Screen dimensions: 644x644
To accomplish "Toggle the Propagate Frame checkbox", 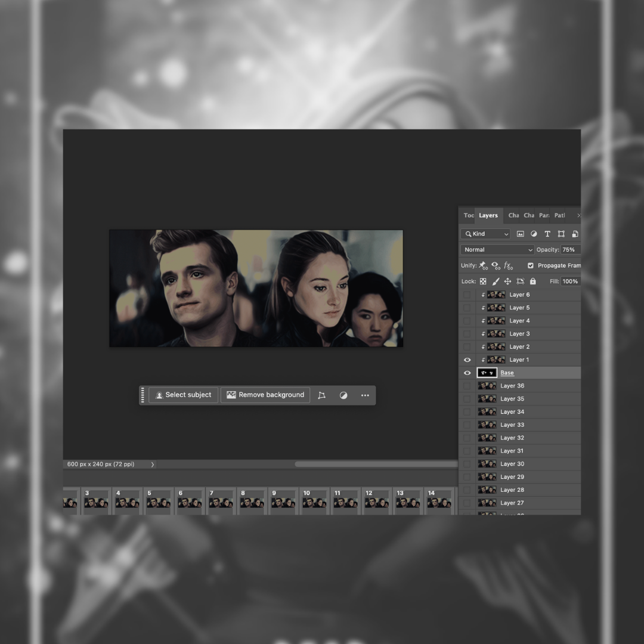I will click(530, 266).
